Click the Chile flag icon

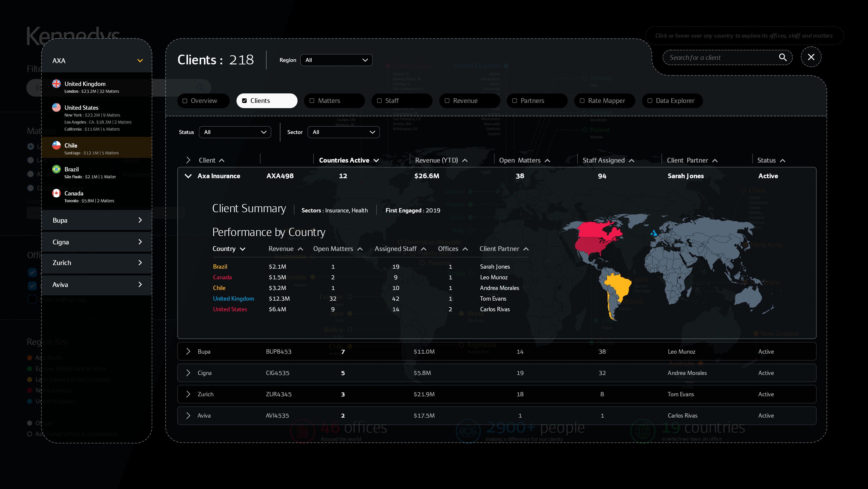56,145
